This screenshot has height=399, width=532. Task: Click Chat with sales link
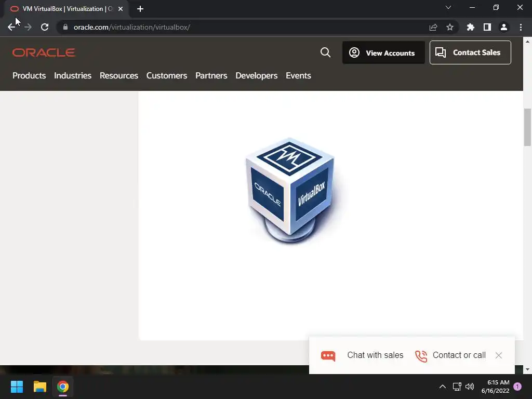pos(375,355)
